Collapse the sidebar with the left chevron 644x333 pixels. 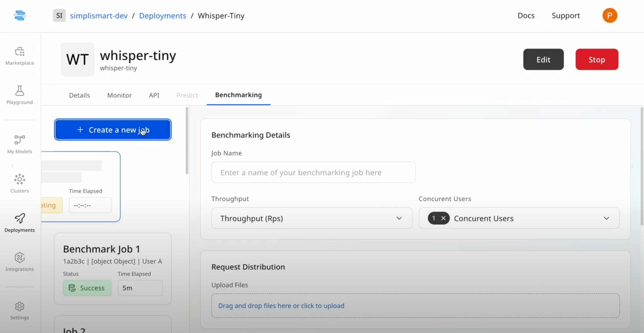click(x=12, y=166)
